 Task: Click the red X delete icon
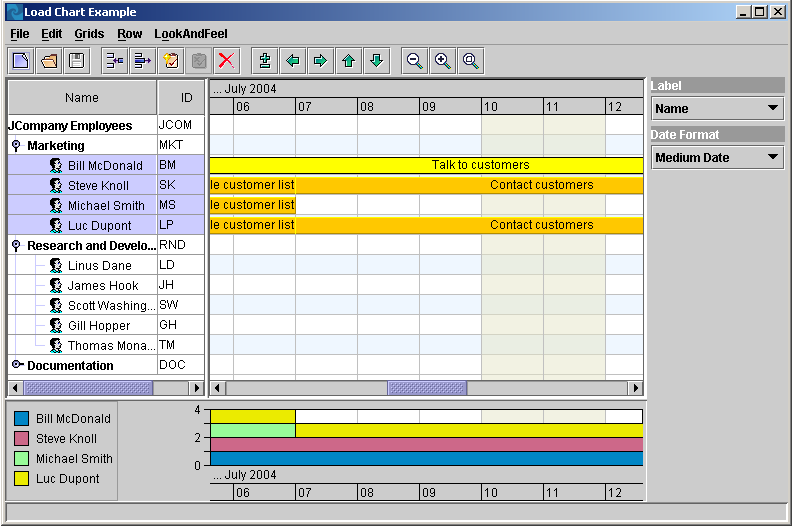[226, 61]
